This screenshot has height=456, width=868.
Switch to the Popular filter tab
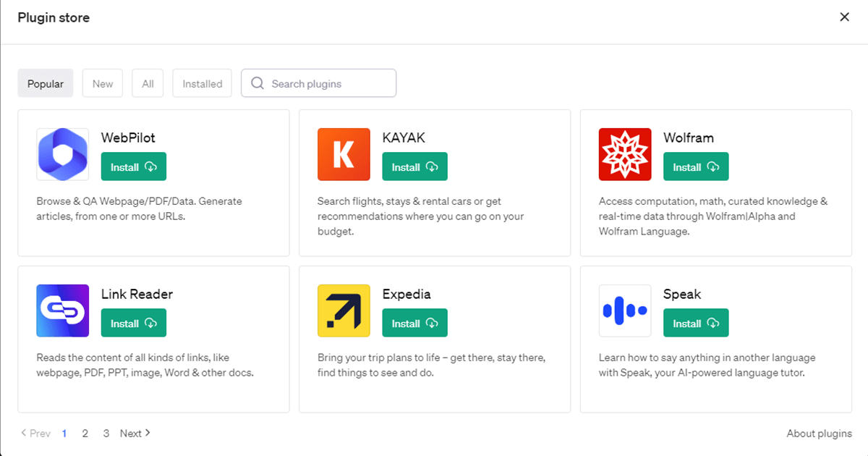46,83
